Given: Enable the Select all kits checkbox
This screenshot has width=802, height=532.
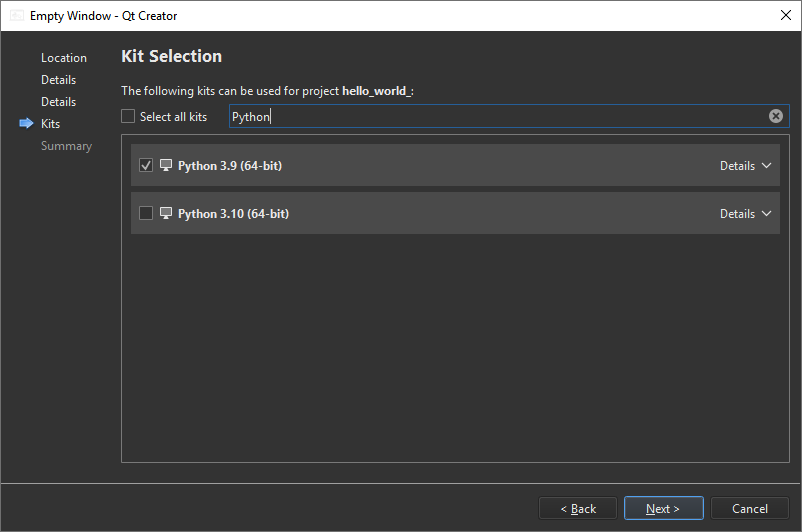Looking at the screenshot, I should click(x=128, y=116).
